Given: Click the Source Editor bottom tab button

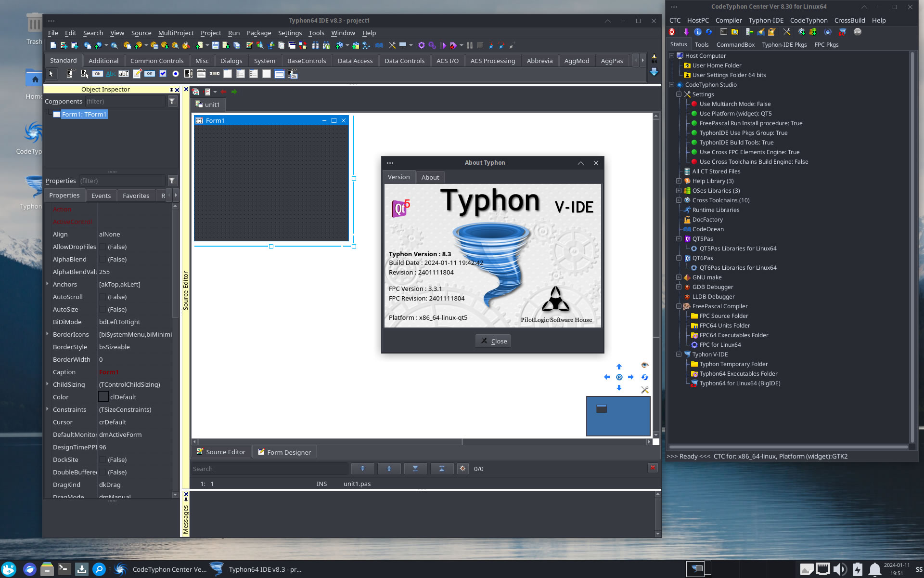Looking at the screenshot, I should tap(221, 452).
